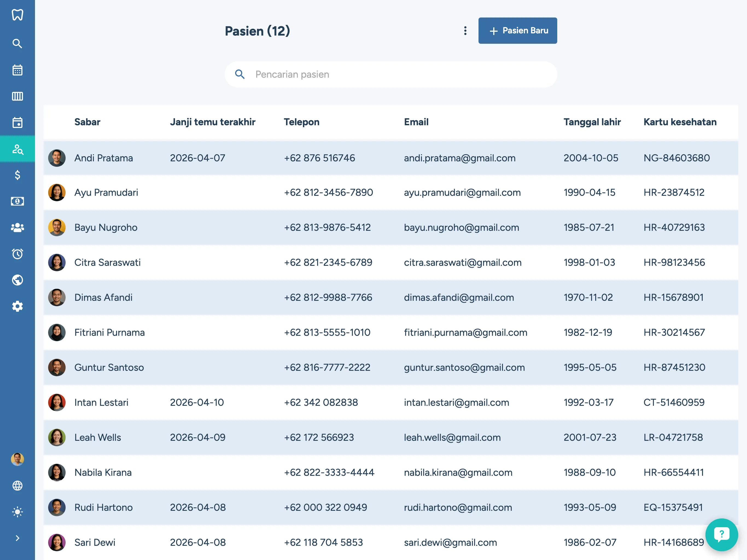The image size is (747, 560).
Task: Click the alarm clock reminders icon
Action: [x=17, y=254]
